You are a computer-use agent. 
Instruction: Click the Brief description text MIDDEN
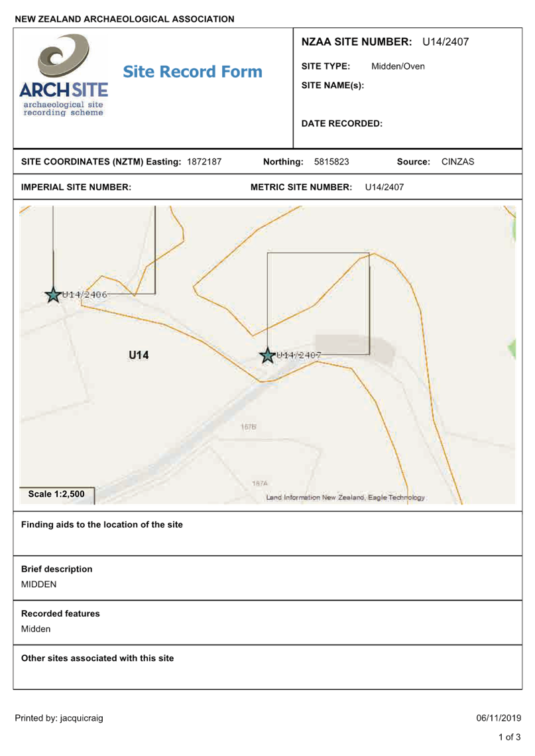[39, 585]
